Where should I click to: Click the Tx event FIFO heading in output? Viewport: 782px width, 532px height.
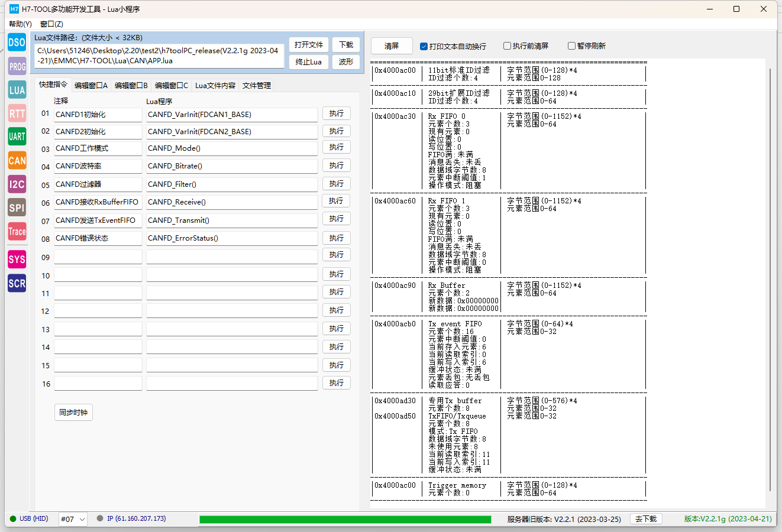pos(455,324)
